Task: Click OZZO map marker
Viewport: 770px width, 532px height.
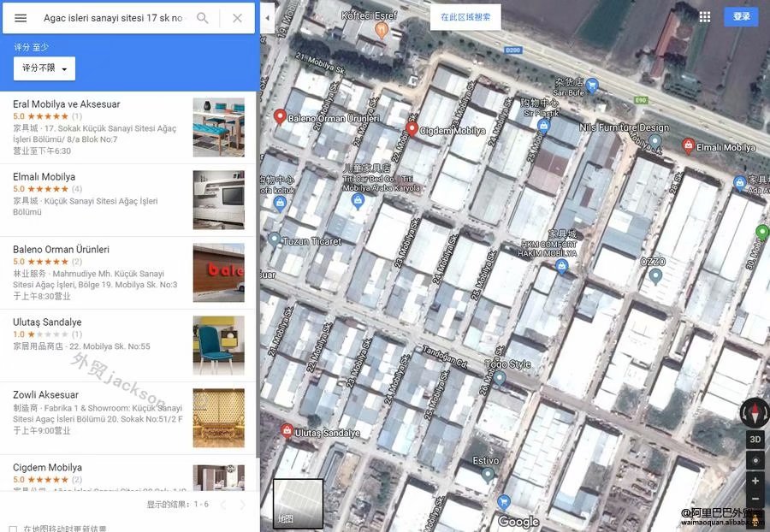Action: click(655, 277)
